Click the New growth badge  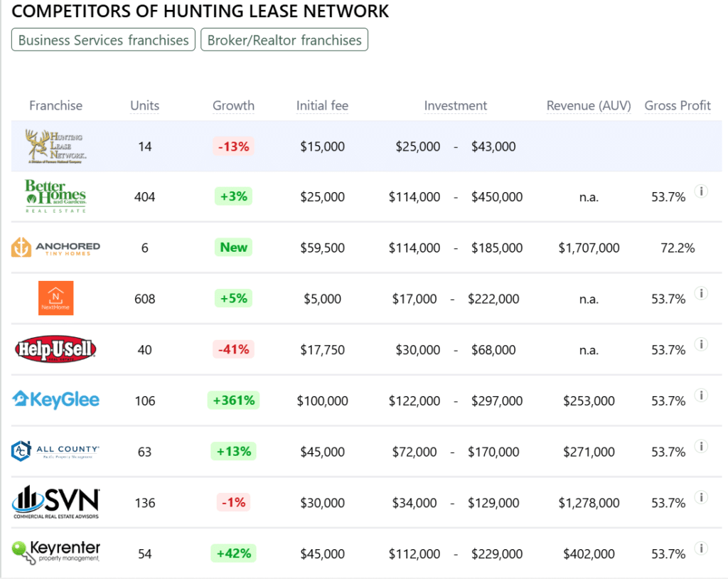point(233,248)
